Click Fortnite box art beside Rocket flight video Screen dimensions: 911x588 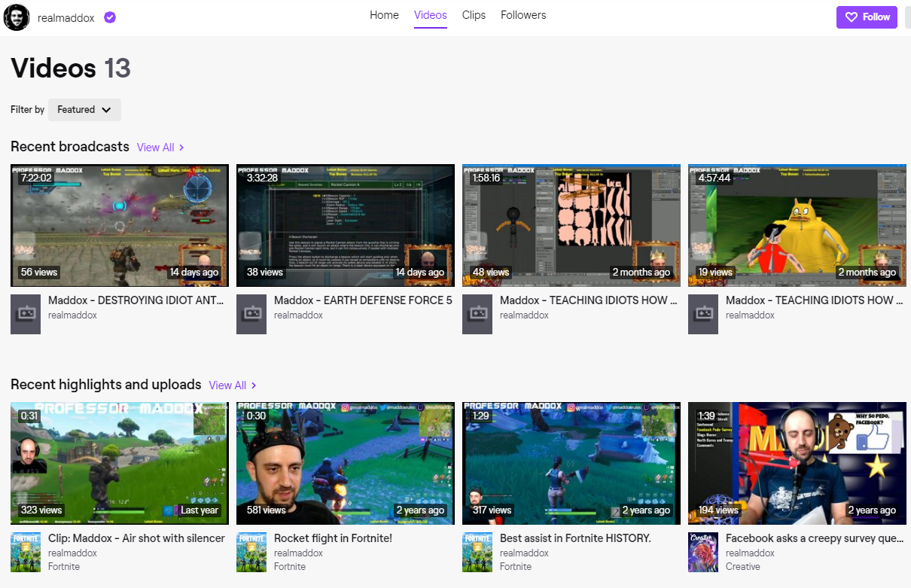251,553
